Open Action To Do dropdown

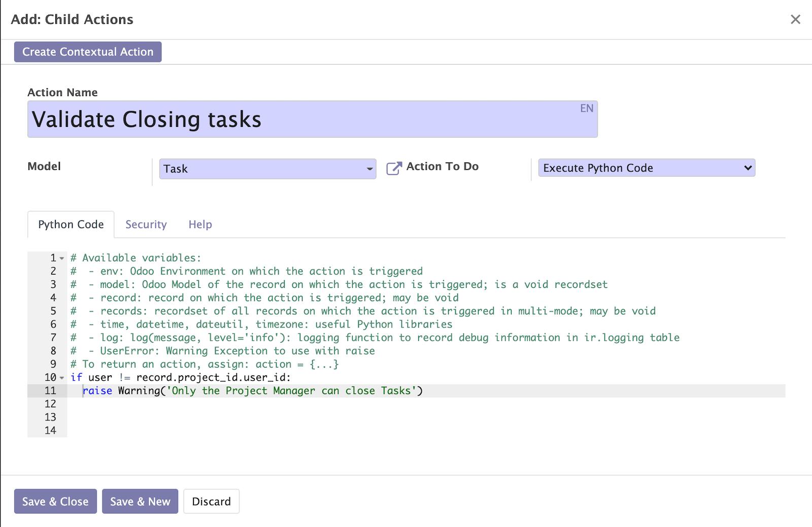647,168
